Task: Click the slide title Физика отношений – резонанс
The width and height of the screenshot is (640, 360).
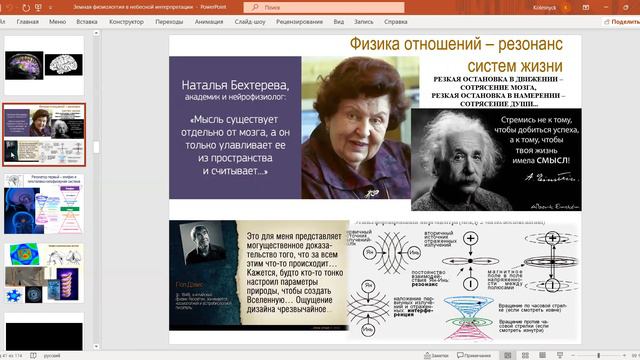Action: click(x=456, y=55)
